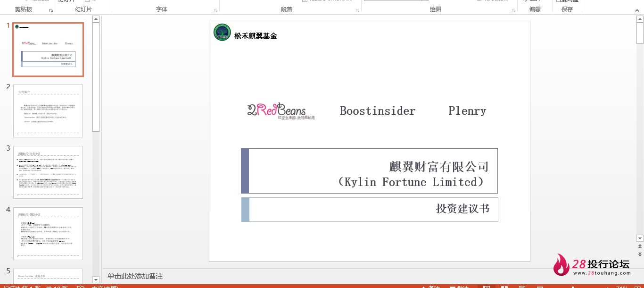Click thumbnail pane scroll up arrow
This screenshot has width=644, height=288.
coord(96,19)
